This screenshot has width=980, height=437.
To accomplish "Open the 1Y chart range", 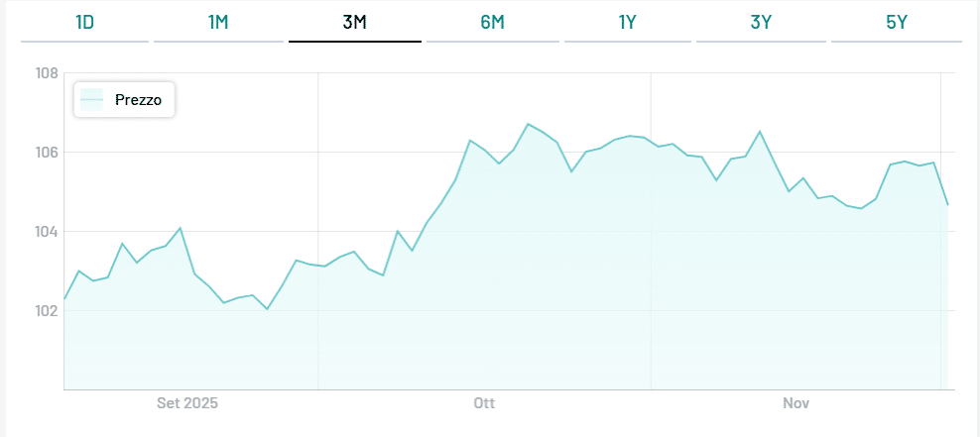I will pos(627,23).
